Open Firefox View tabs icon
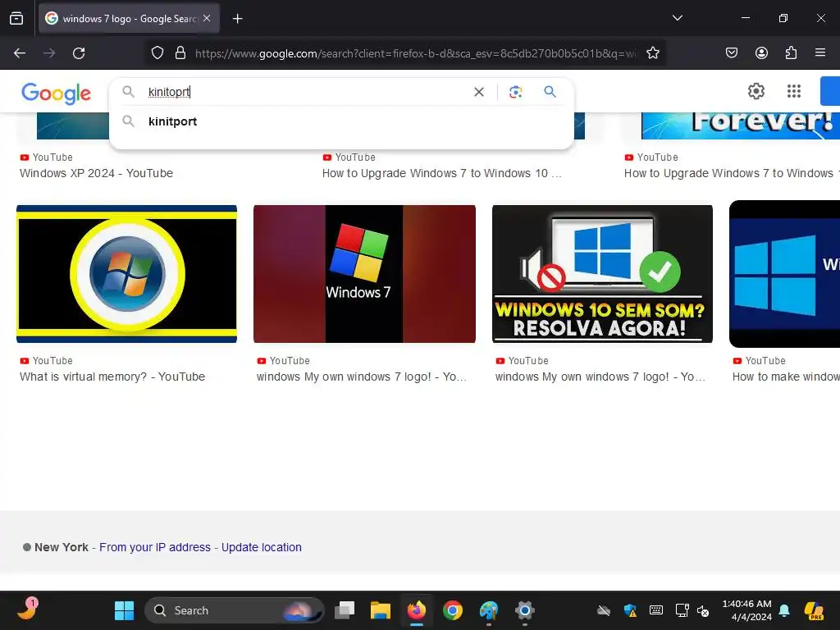 [x=16, y=18]
